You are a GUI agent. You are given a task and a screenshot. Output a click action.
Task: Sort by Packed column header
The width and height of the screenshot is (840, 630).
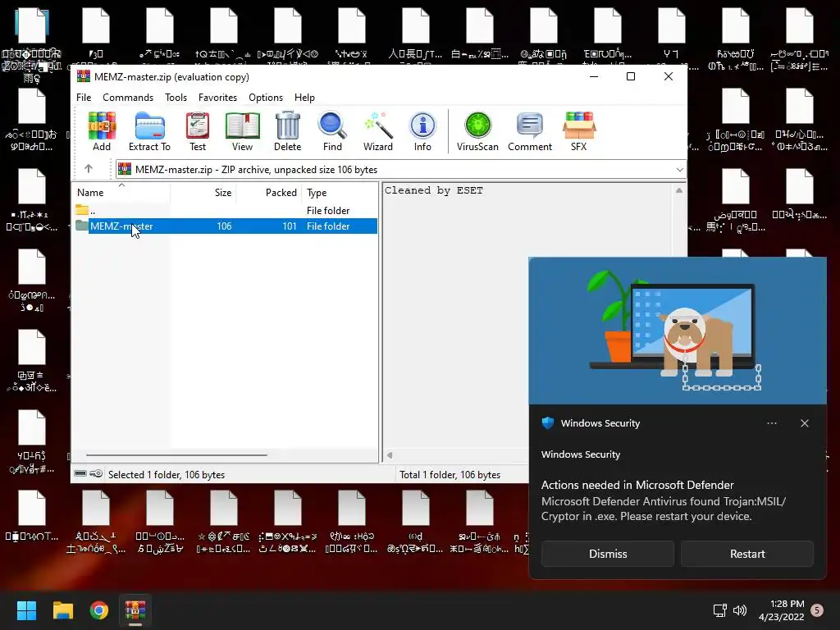269,192
